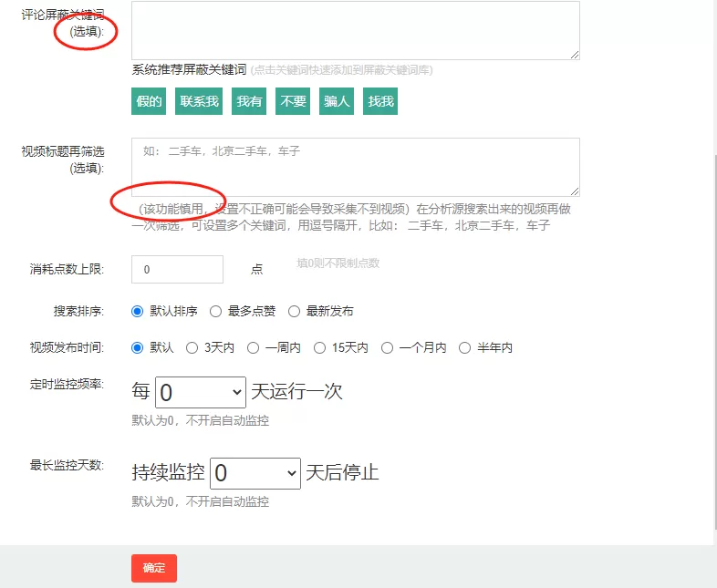
Task: Focus the 消耗点数上限 number field
Action: pyautogui.click(x=177, y=270)
